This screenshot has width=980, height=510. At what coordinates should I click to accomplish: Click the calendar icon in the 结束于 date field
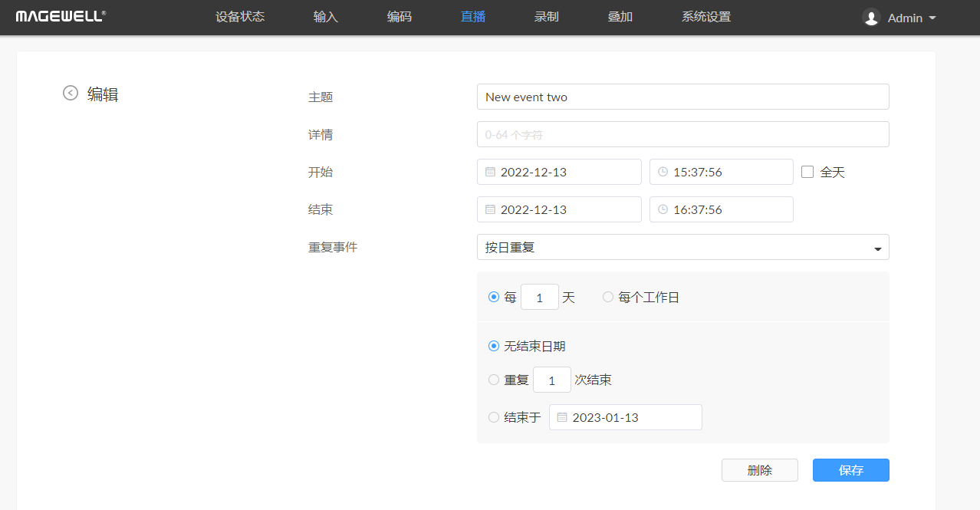[562, 418]
